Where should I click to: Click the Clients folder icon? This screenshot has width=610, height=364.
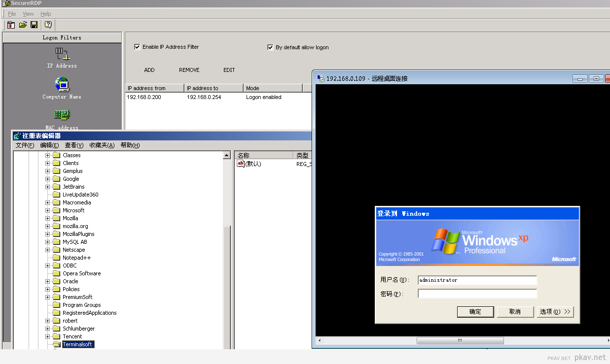56,163
